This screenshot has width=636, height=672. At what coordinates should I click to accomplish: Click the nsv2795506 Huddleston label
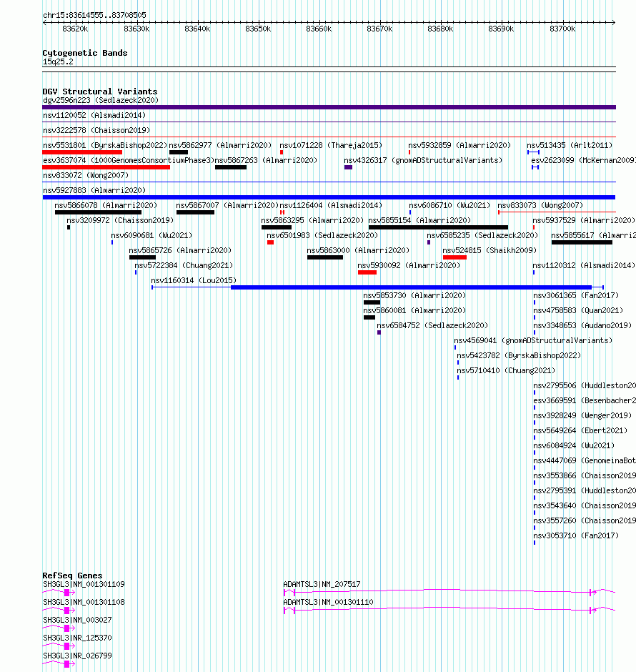585,385
